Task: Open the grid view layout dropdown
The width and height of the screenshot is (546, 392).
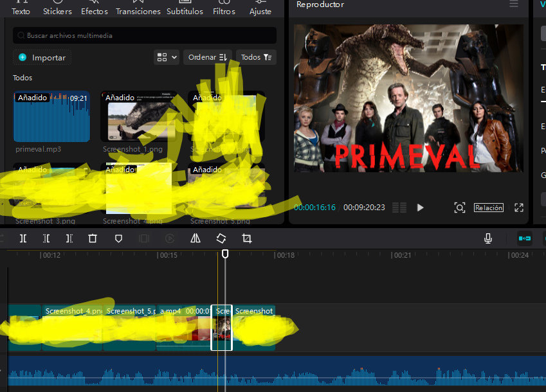Action: [167, 57]
